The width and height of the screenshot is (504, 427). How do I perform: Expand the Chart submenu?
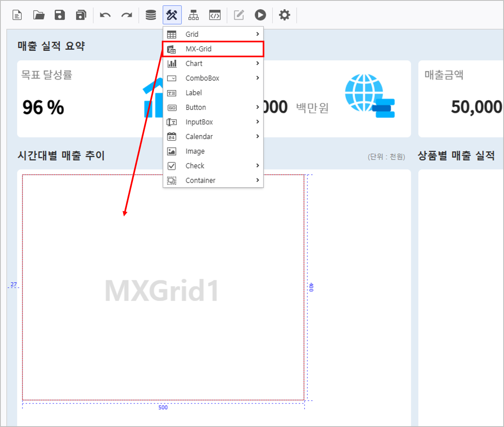[213, 63]
